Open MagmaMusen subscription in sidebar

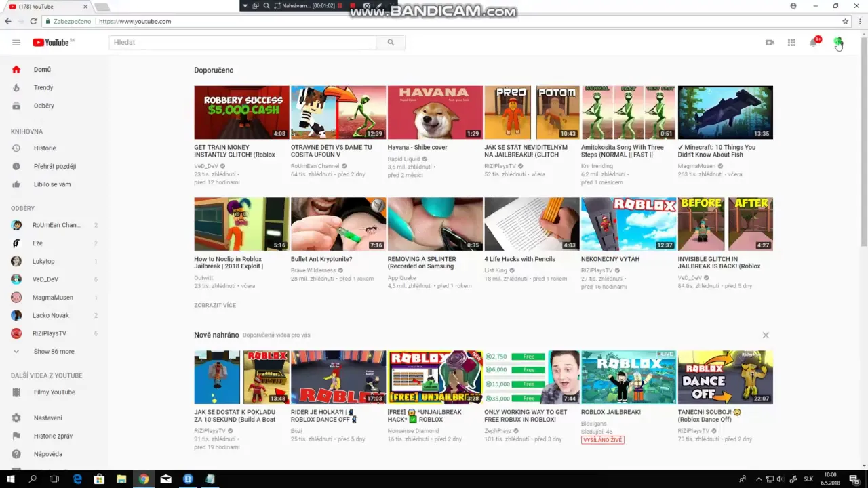pos(54,297)
